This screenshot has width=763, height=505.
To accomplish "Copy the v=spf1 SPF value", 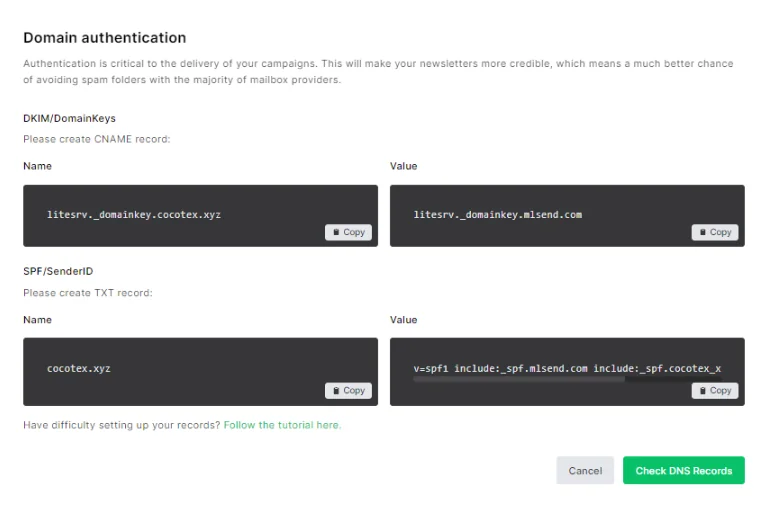I will (x=715, y=390).
